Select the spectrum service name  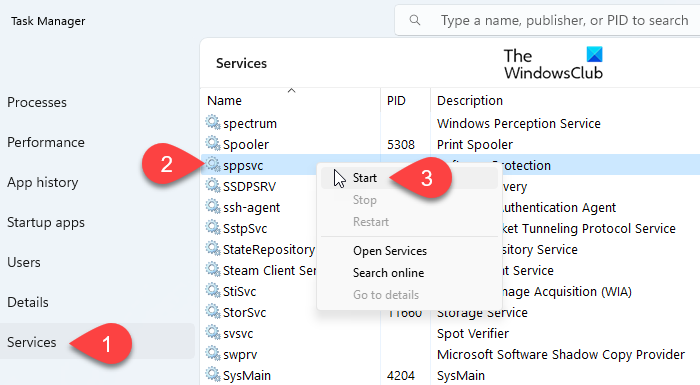coord(250,124)
